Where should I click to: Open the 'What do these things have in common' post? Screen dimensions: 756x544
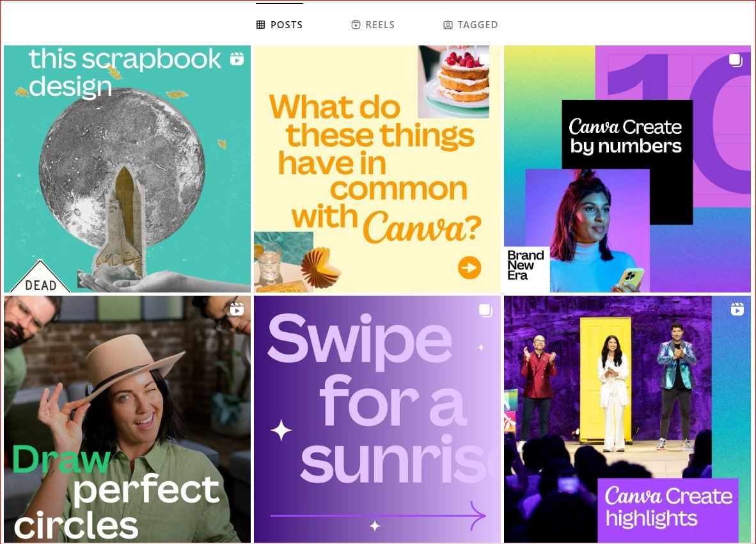click(377, 169)
